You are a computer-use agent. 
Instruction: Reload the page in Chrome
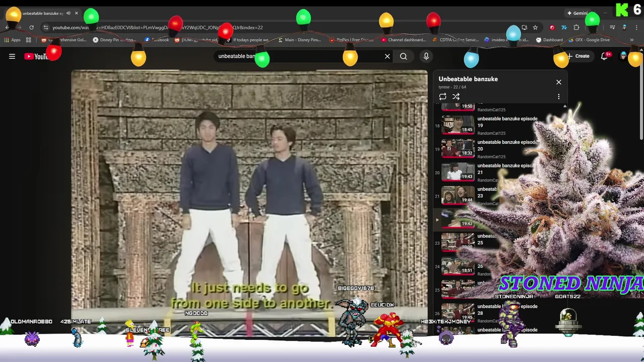(x=31, y=28)
